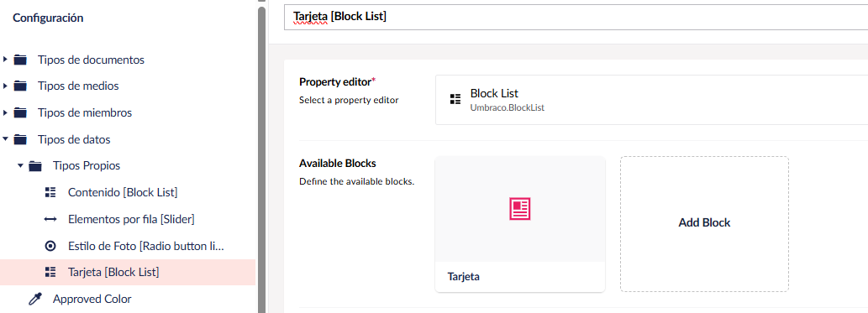Viewport: 868px width, 313px height.
Task: Click the Block List property editor icon
Action: click(x=455, y=100)
